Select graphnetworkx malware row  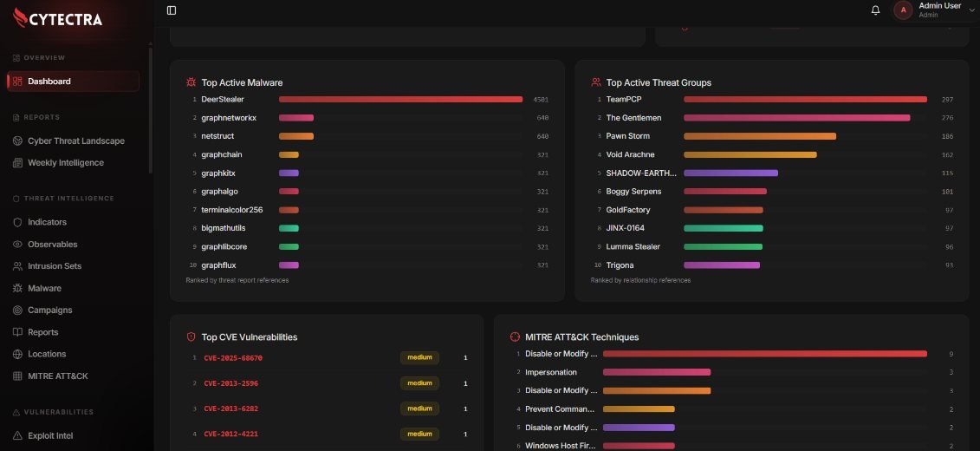click(x=367, y=118)
